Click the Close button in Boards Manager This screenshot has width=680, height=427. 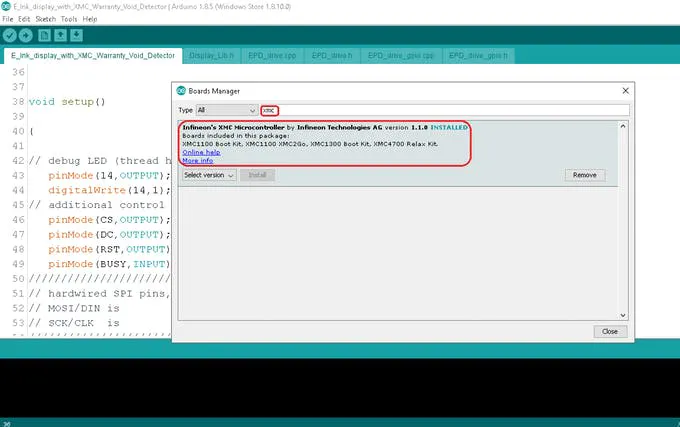click(610, 331)
